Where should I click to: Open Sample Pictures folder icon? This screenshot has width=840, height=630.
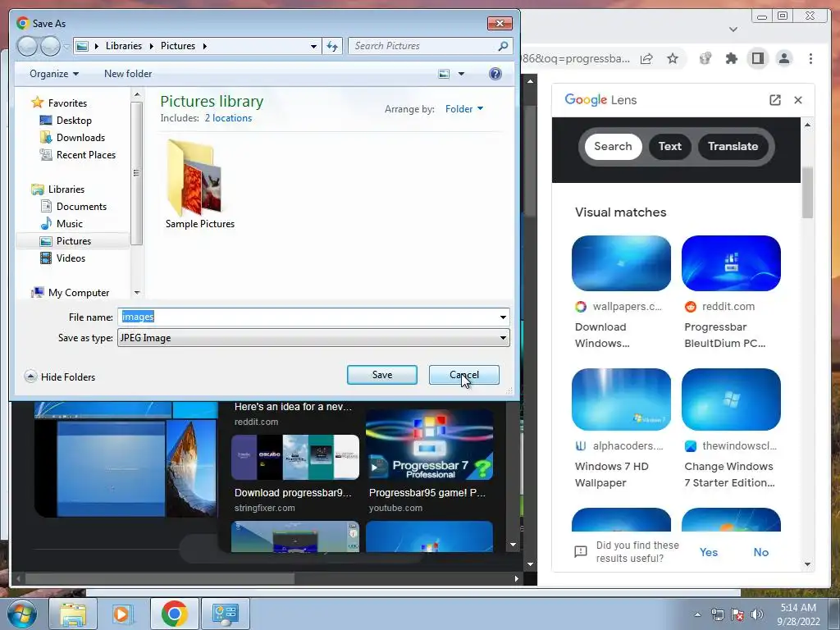click(194, 177)
